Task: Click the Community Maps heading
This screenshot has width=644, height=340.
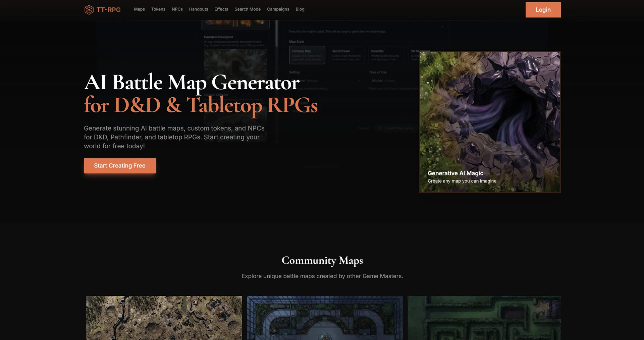Action: [322, 260]
